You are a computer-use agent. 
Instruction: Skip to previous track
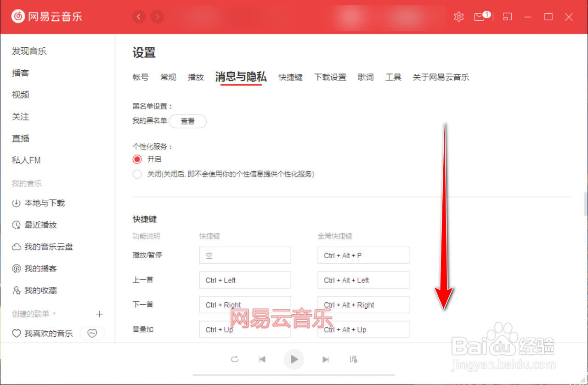pos(262,359)
